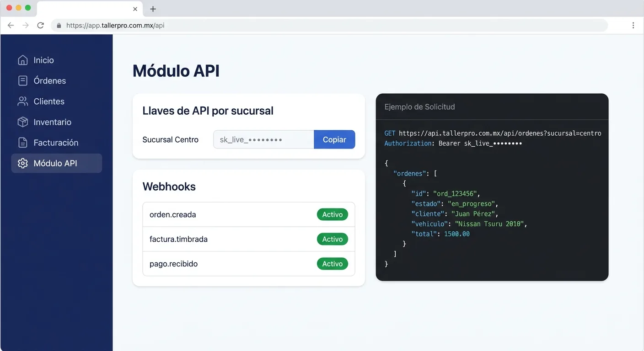Click Ejemplo de Solicitud header
644x351 pixels.
point(419,107)
